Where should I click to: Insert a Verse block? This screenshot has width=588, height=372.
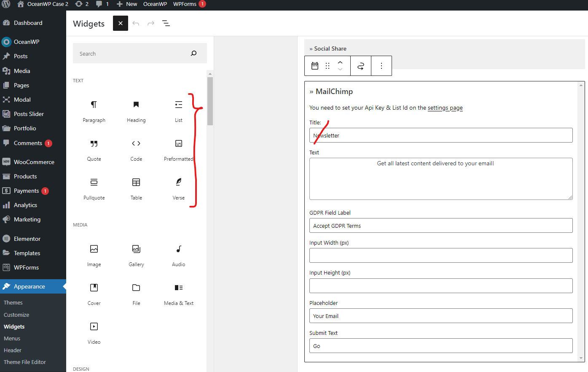click(179, 189)
